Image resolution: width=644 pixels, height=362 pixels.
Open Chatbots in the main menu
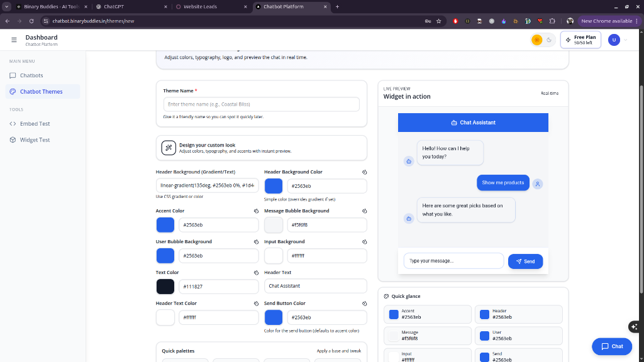point(31,75)
